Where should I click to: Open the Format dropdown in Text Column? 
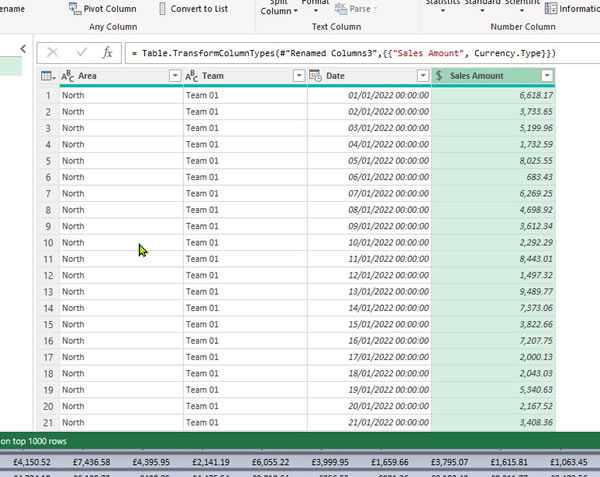click(315, 5)
